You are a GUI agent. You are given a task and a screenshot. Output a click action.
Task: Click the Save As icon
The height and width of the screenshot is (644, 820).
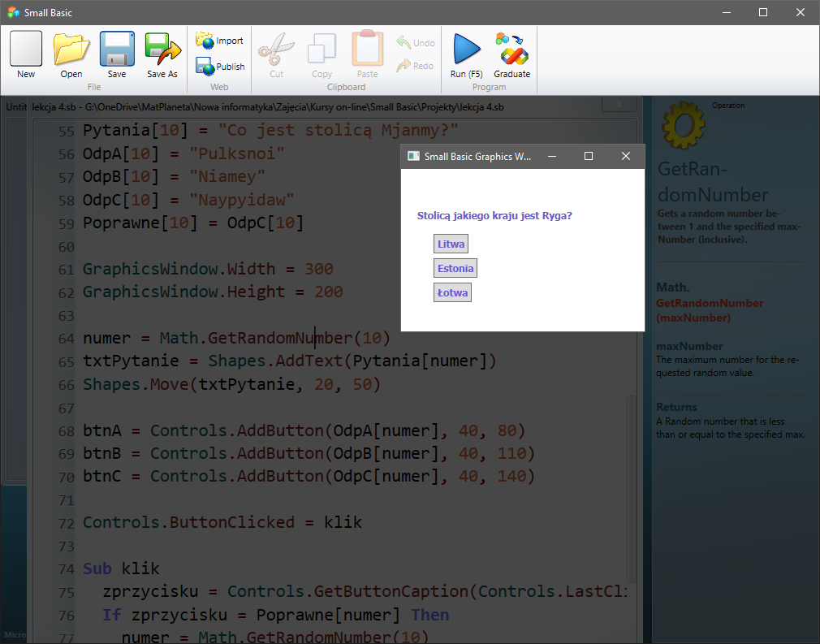click(x=162, y=54)
